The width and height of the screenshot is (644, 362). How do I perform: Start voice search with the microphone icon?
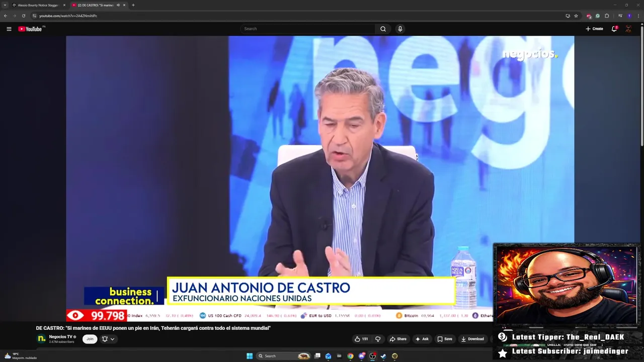(x=400, y=29)
